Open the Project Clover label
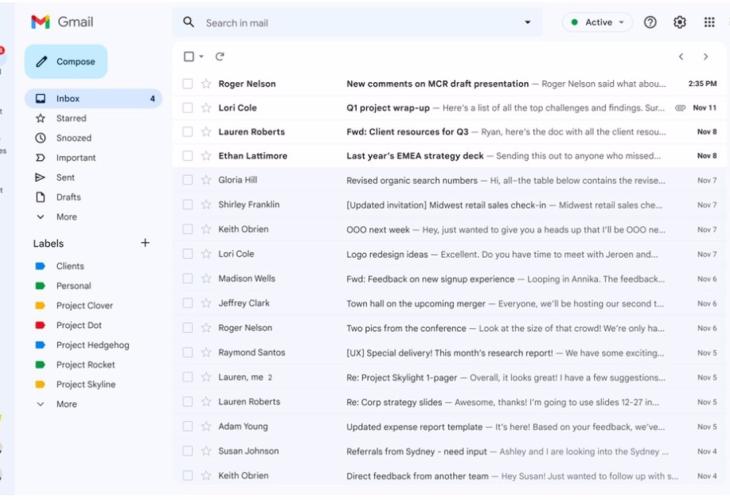Screen dimensions: 730x500 (x=84, y=306)
